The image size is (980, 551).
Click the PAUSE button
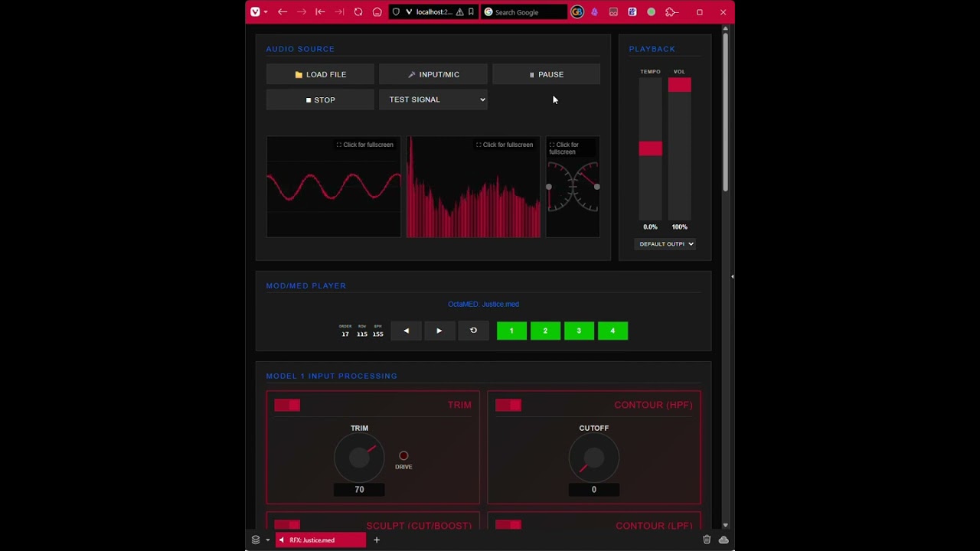pos(546,74)
